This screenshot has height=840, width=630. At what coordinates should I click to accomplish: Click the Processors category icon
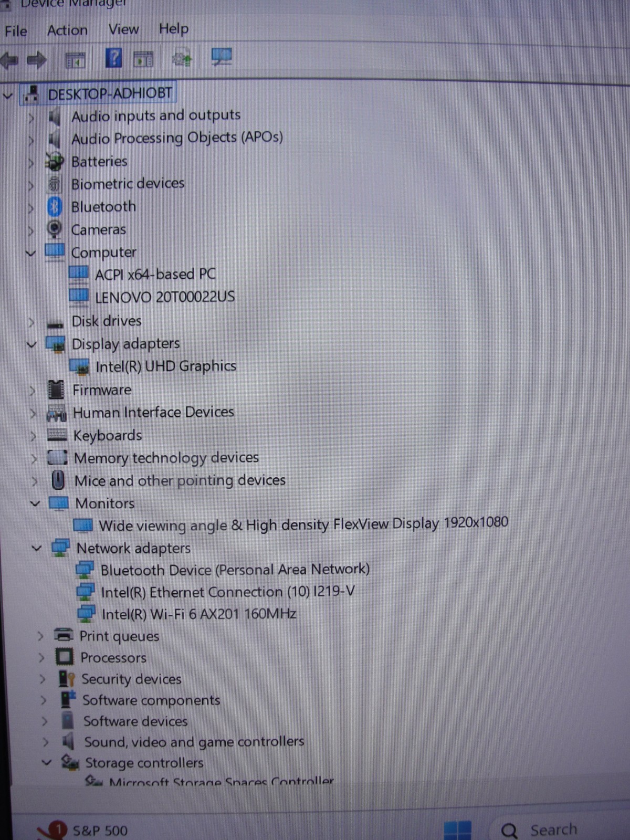[x=64, y=657]
